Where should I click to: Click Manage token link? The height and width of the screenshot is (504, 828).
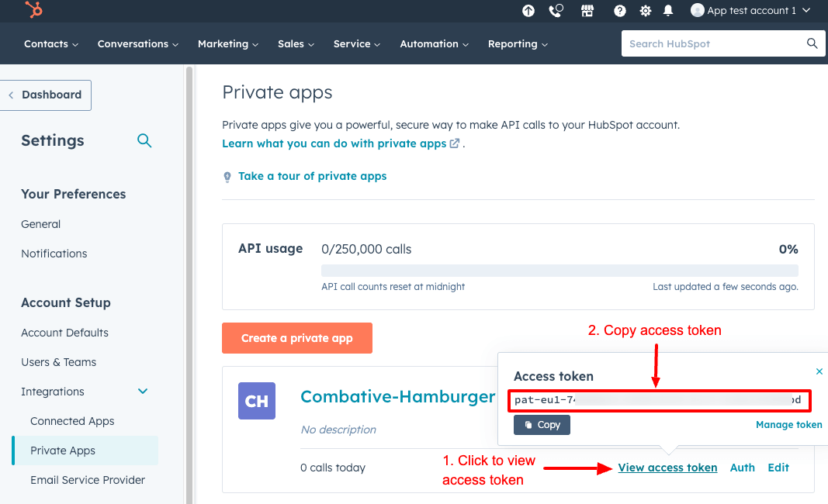[x=789, y=425]
